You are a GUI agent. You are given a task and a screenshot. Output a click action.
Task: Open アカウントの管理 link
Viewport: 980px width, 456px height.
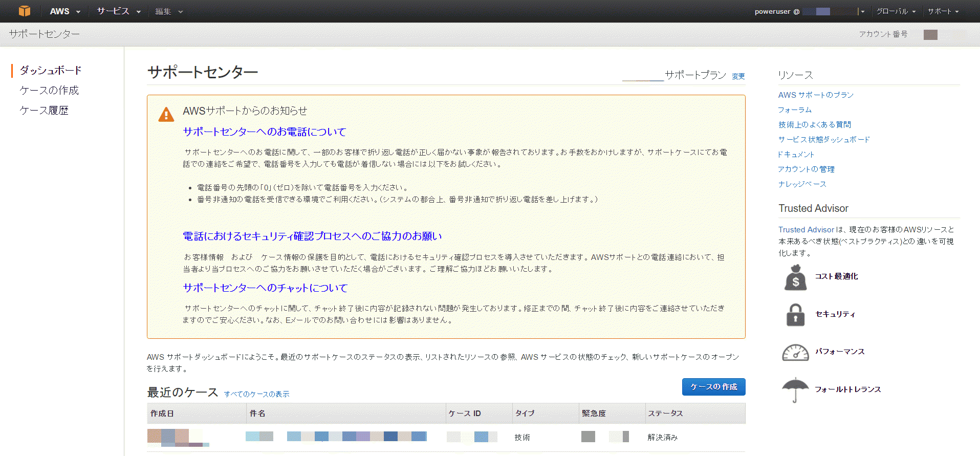coord(807,169)
